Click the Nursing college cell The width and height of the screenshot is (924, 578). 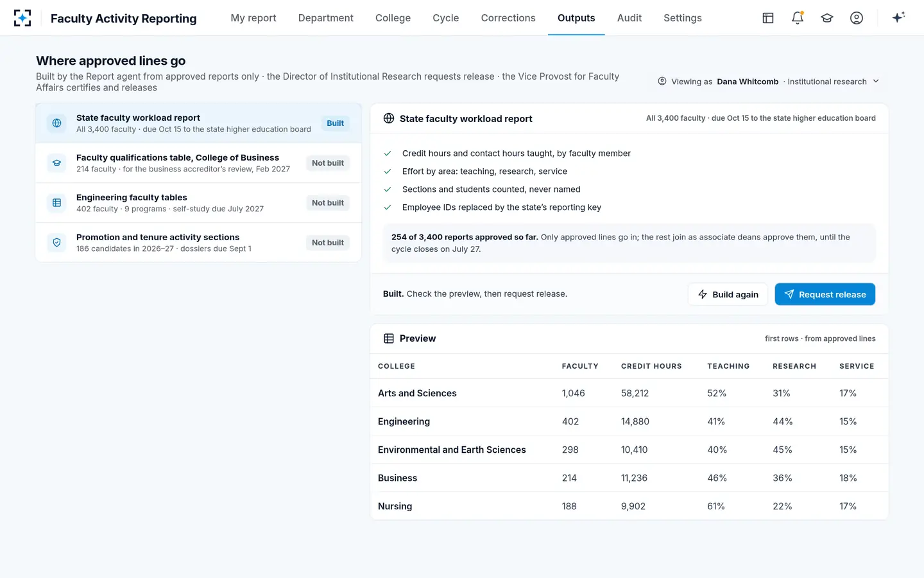pyautogui.click(x=395, y=506)
